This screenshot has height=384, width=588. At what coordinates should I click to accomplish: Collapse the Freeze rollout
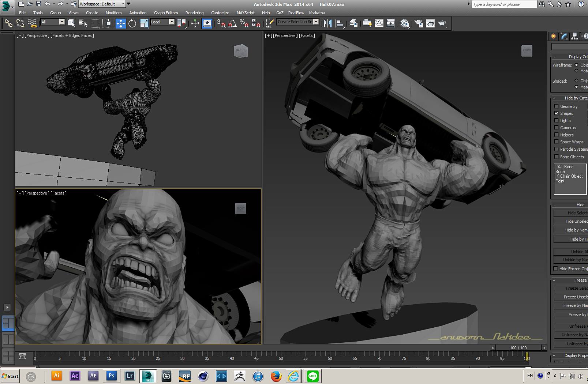(570, 280)
